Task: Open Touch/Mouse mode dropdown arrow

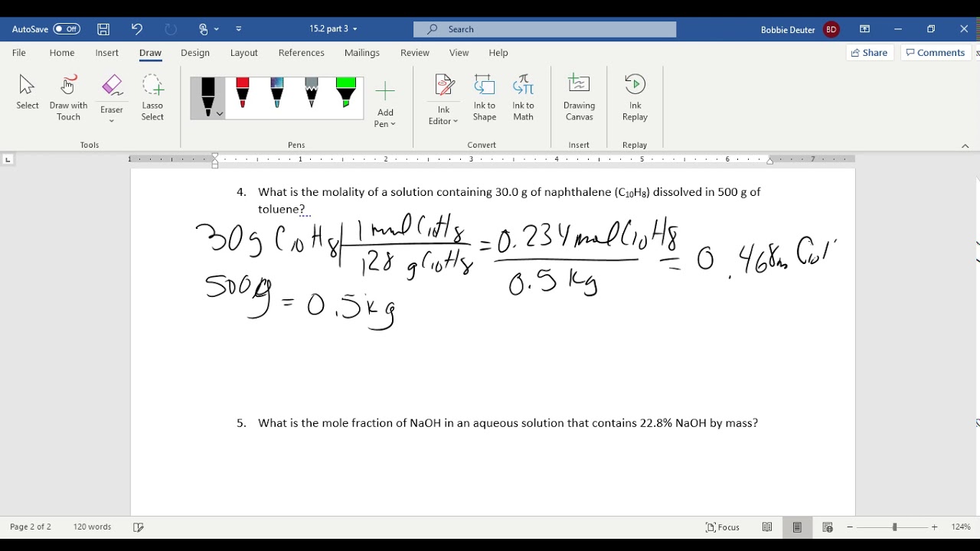Action: pos(217,29)
